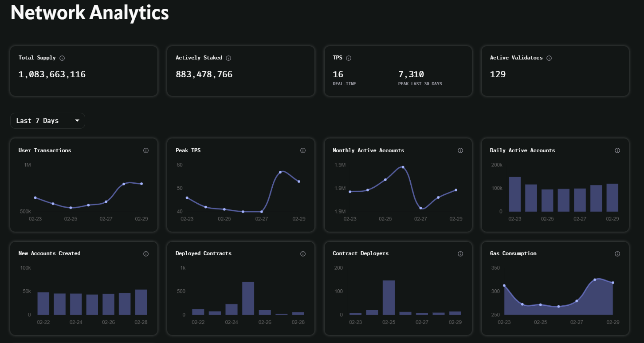Click the Total Supply value 1,083,663,116
Viewport: 644px width, 343px height.
point(52,75)
